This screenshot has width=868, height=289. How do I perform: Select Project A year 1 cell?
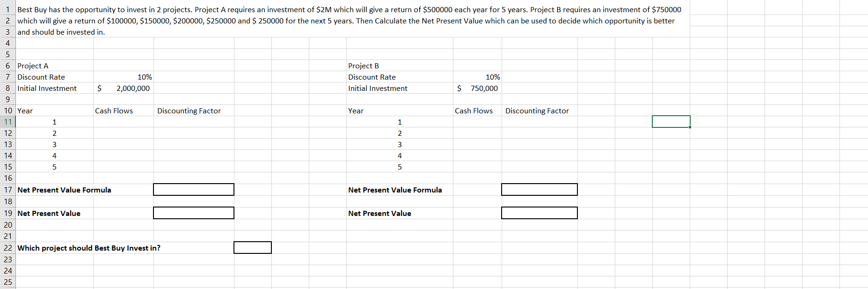point(55,122)
